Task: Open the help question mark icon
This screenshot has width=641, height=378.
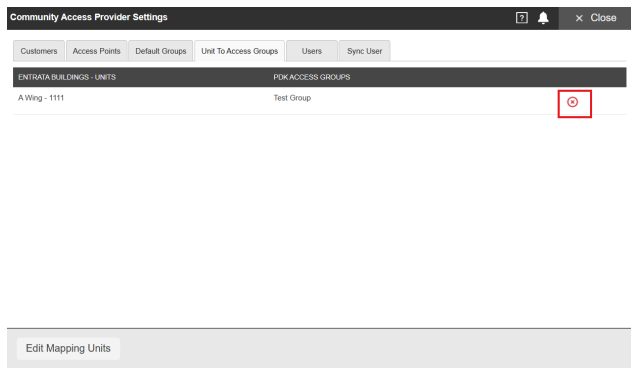Action: [x=521, y=18]
